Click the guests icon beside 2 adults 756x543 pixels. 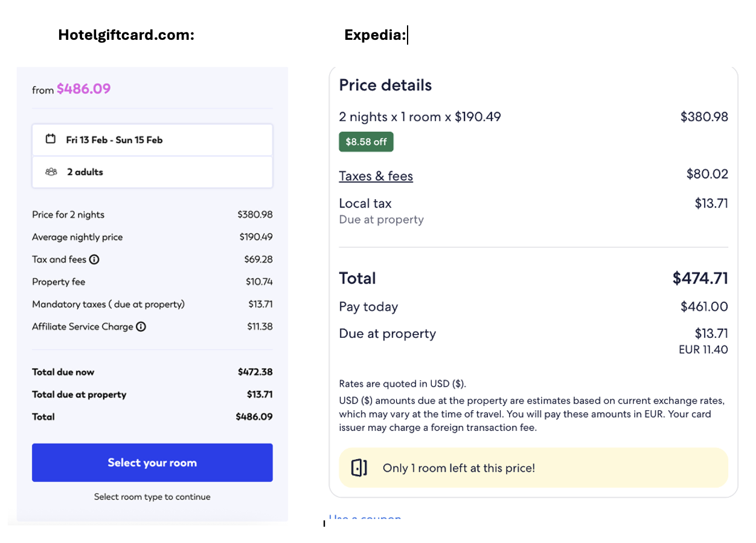pyautogui.click(x=51, y=172)
